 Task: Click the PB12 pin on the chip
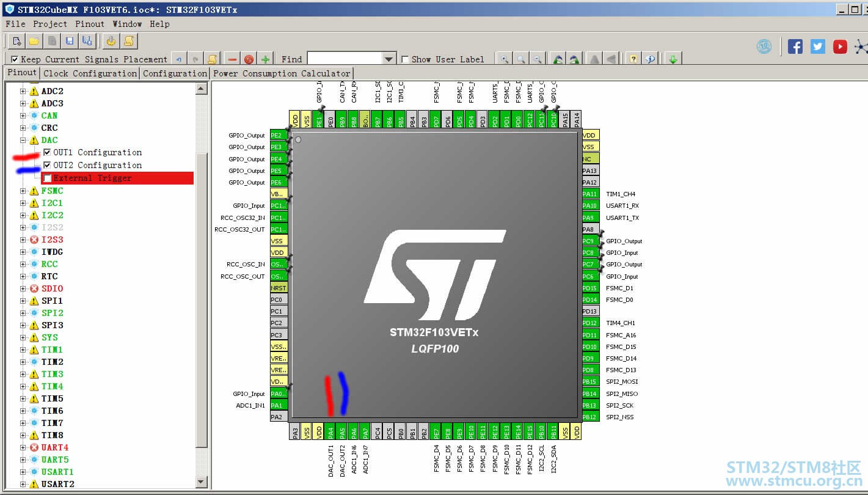click(589, 417)
